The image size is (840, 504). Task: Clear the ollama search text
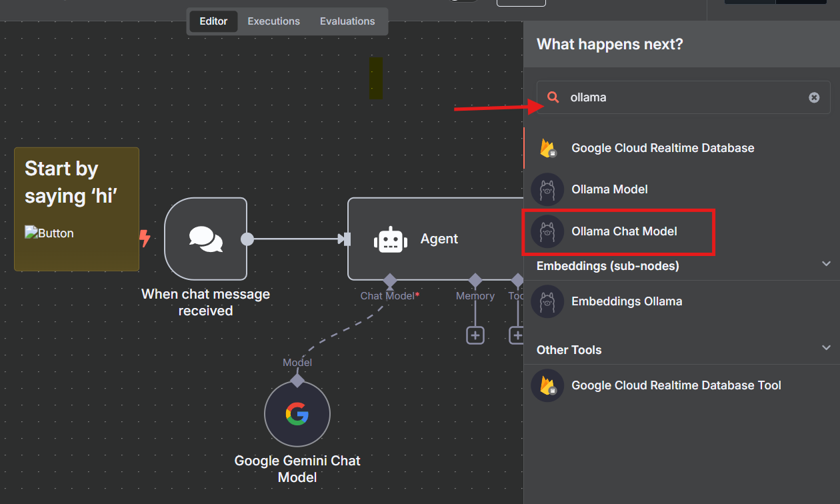[814, 97]
